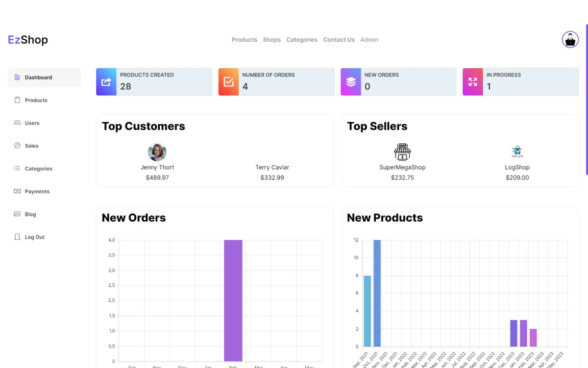The height and width of the screenshot is (368, 588).
Task: Click the Number of Orders value 4
Action: (x=245, y=86)
